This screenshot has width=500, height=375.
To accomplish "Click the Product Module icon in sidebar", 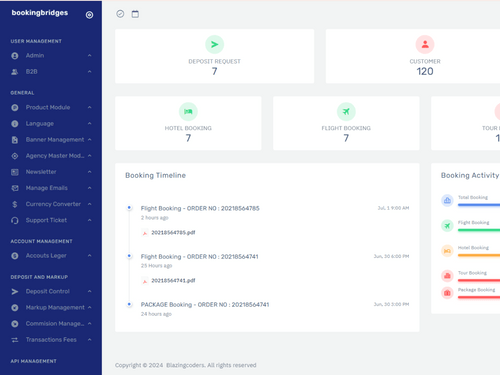I will [x=15, y=107].
